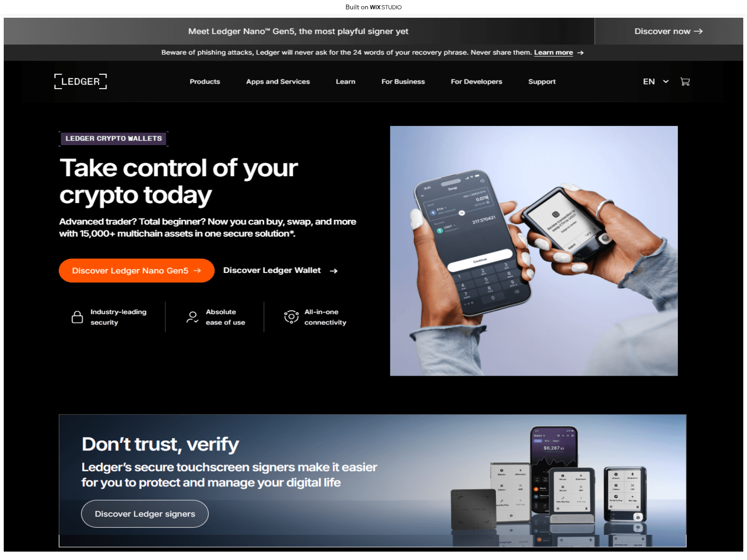Click the All-in-one connectivity icon
This screenshot has width=747, height=560.
point(291,317)
